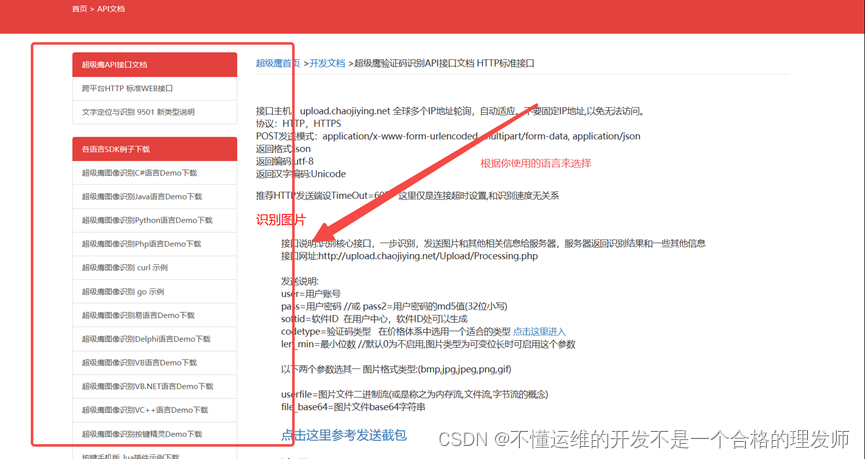Open 超级鹰图像识别按键精灵Demo下载
Viewport: 865px width, 459px height.
click(x=154, y=434)
